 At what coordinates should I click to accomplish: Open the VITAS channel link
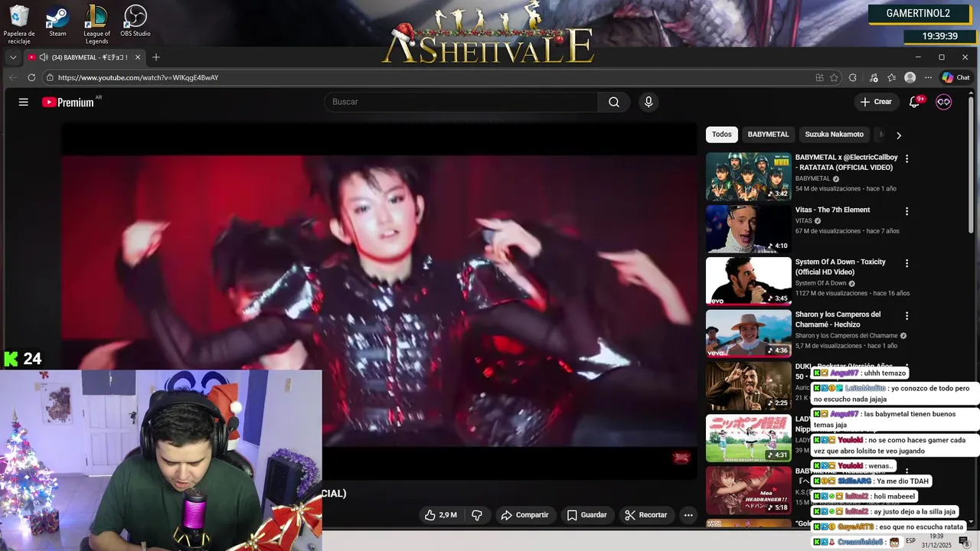(x=804, y=221)
